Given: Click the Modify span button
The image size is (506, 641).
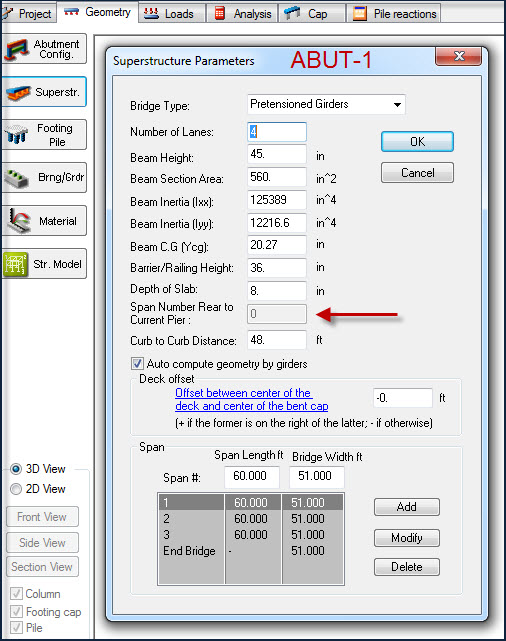Looking at the screenshot, I should pyautogui.click(x=407, y=538).
